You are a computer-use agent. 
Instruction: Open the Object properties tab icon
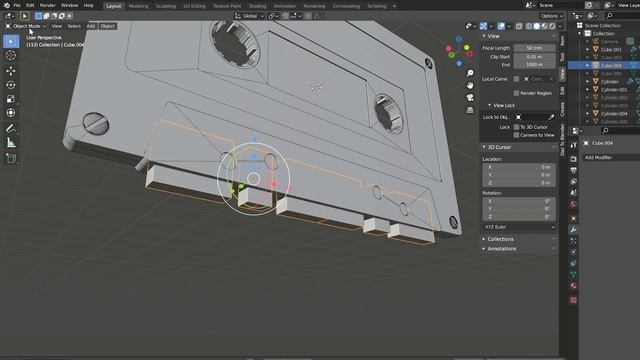click(573, 218)
